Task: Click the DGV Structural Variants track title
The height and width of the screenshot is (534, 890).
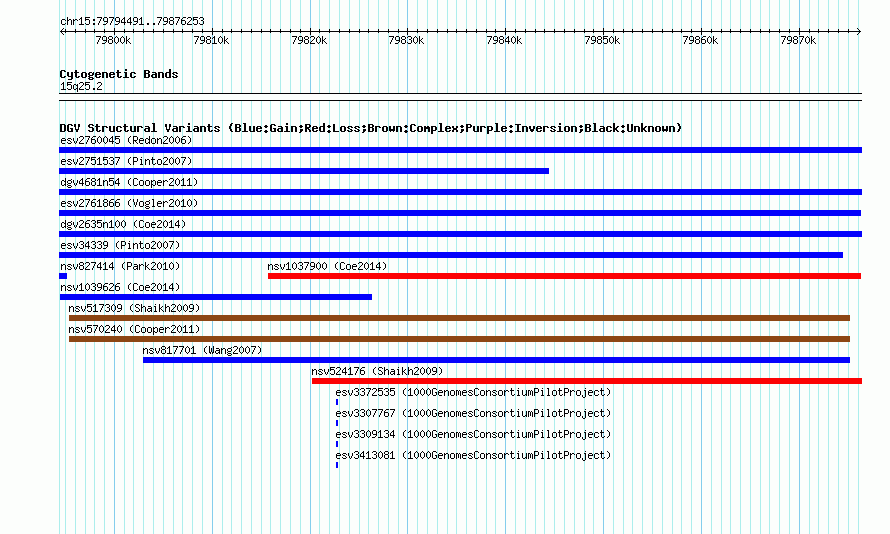Action: point(371,128)
